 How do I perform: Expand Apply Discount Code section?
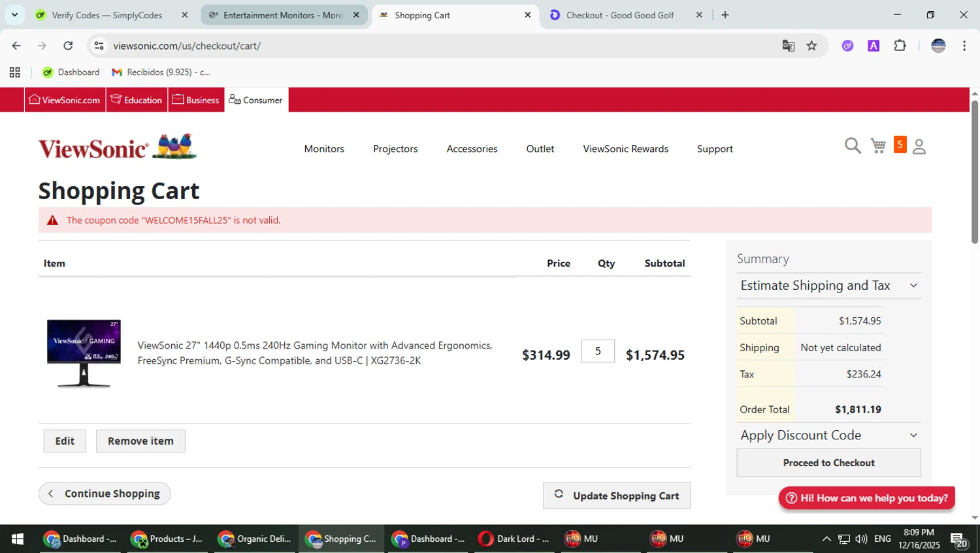tap(828, 435)
